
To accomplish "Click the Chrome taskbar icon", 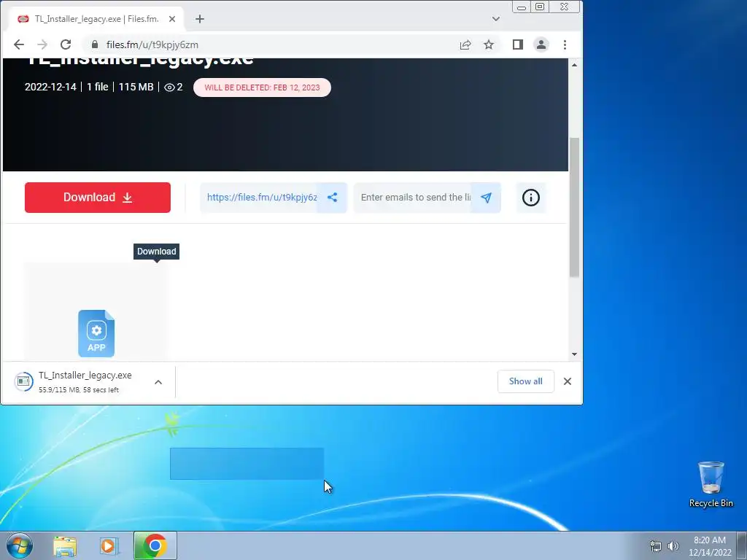I will point(155,545).
